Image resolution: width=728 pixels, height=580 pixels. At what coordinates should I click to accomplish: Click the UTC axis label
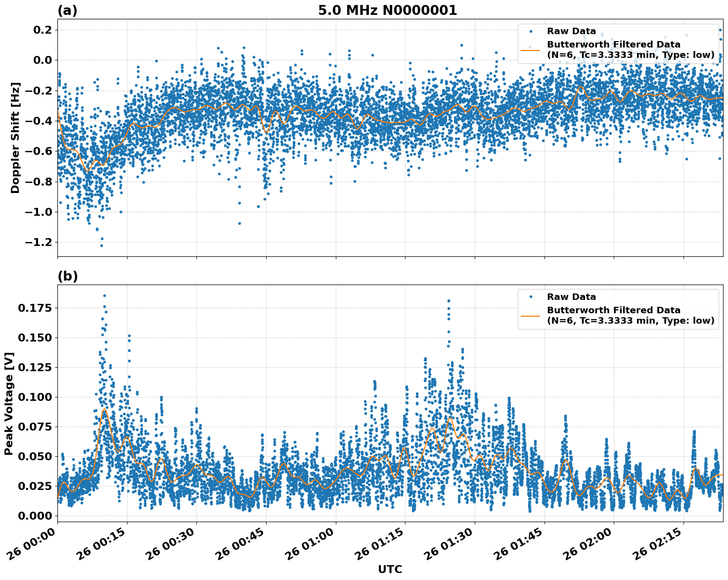[x=390, y=570]
